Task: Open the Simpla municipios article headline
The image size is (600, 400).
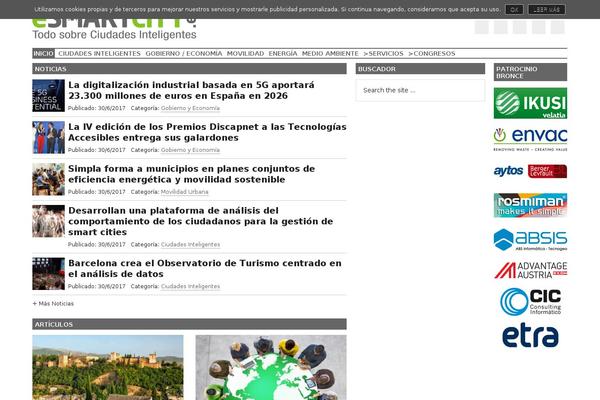Action: pyautogui.click(x=191, y=174)
